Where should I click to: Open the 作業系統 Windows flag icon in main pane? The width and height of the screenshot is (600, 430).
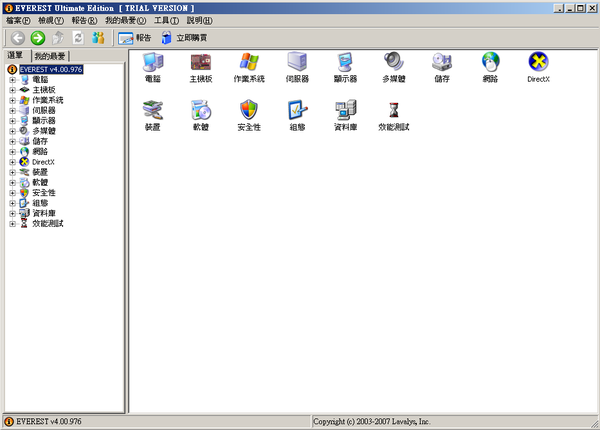[249, 67]
